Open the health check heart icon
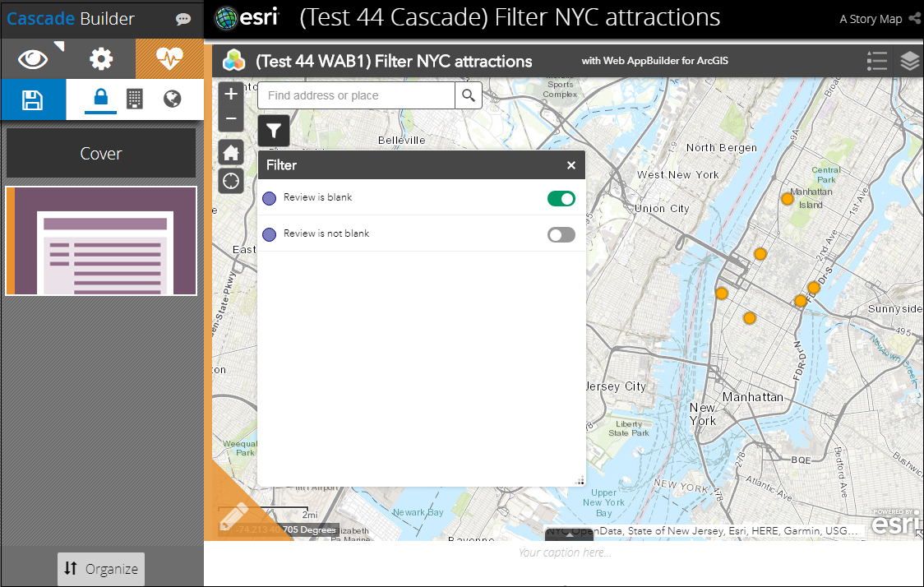The height and width of the screenshot is (587, 924). [x=169, y=59]
